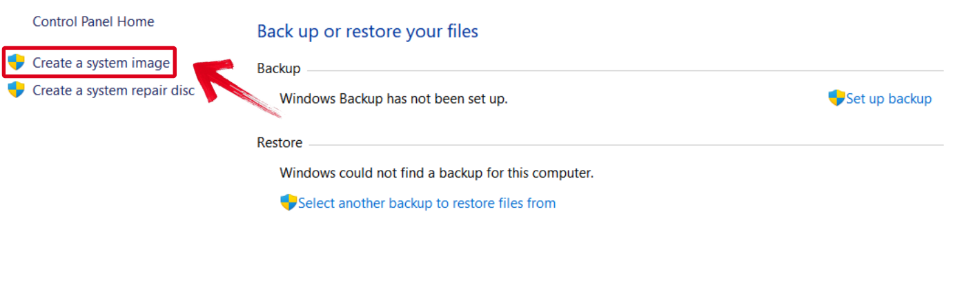Image resolution: width=980 pixels, height=288 pixels.
Task: Click the divider line of the Restore section
Action: [x=621, y=145]
